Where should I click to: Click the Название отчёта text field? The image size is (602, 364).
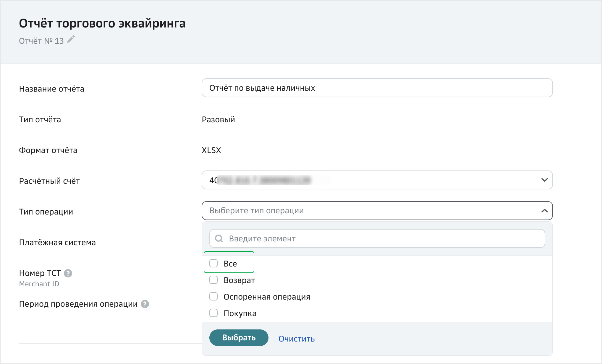(x=377, y=88)
